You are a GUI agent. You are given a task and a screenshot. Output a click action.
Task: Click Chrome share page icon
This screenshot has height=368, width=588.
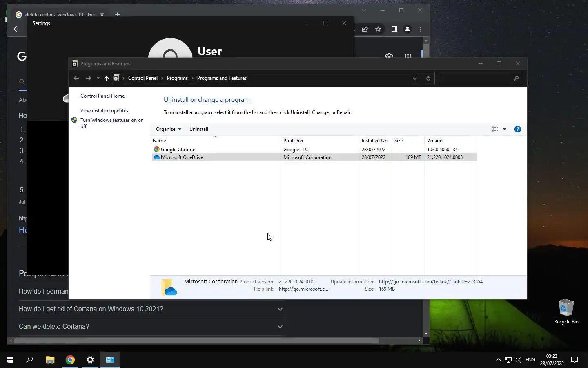pos(365,29)
